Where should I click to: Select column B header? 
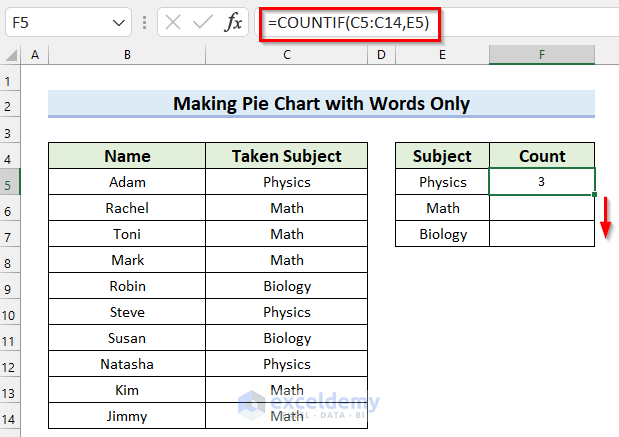click(127, 55)
